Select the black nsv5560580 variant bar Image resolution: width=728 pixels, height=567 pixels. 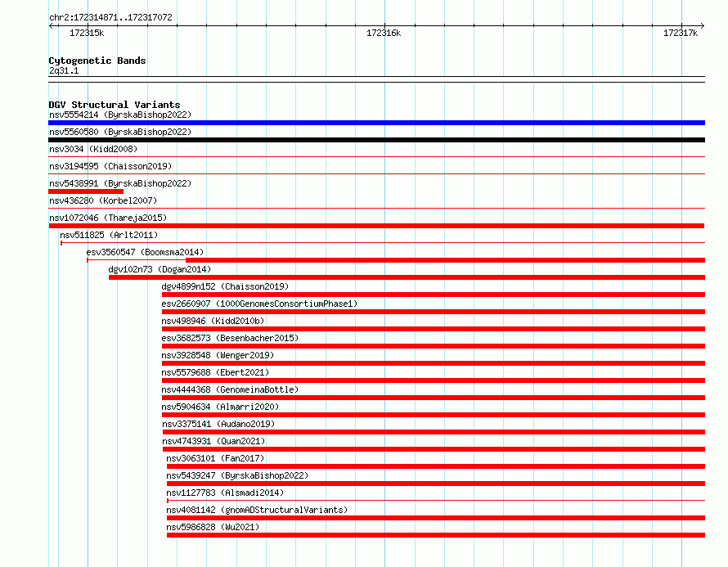pyautogui.click(x=376, y=140)
